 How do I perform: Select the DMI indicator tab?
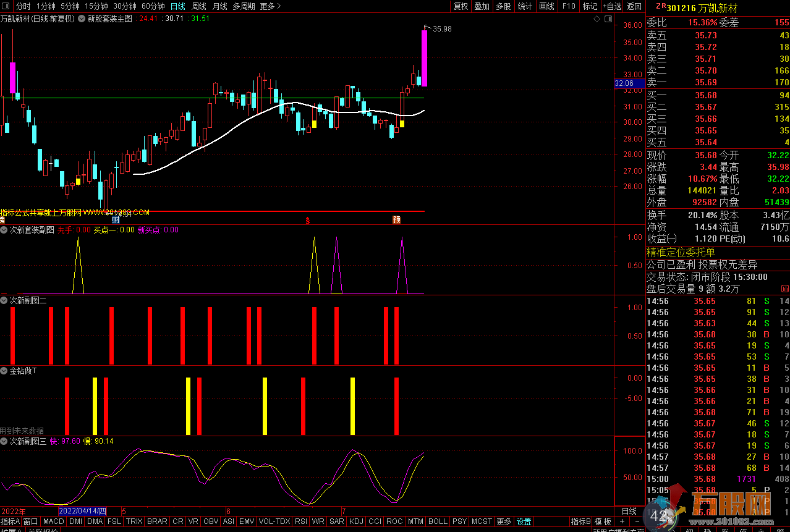pos(75,521)
